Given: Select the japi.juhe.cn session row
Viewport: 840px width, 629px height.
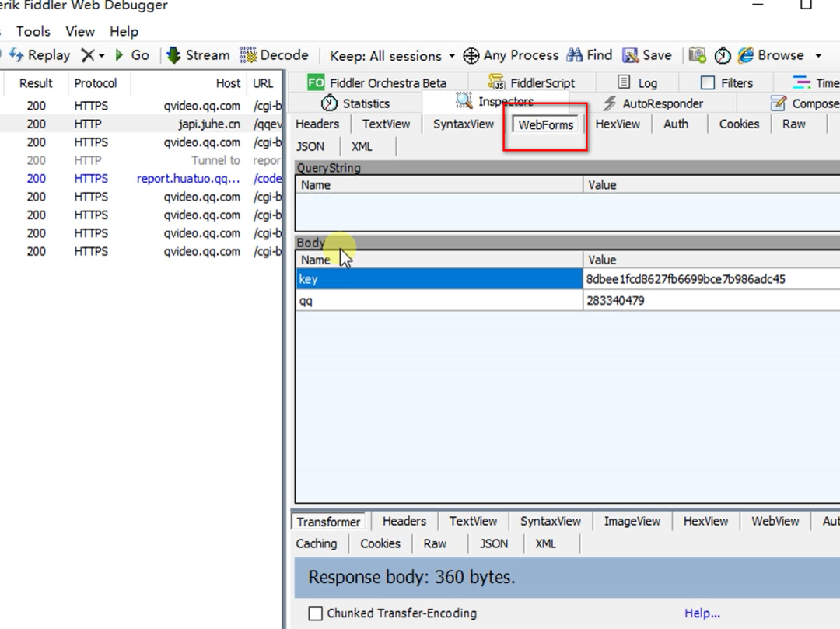Looking at the screenshot, I should point(141,124).
